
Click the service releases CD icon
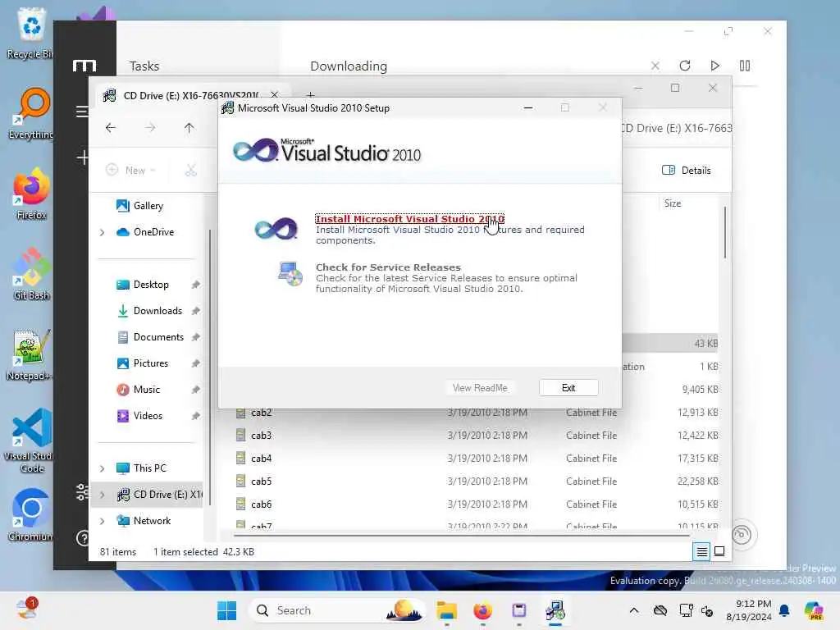[290, 274]
